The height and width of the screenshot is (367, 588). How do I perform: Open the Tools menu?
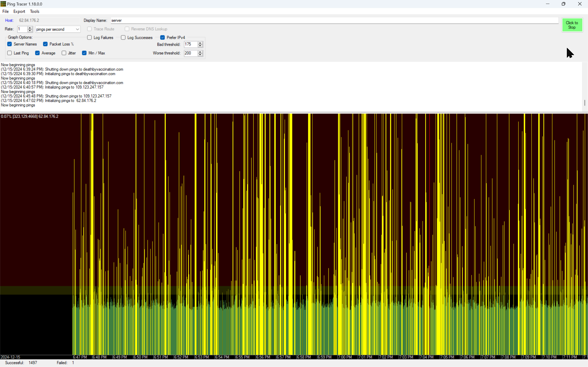[x=34, y=11]
